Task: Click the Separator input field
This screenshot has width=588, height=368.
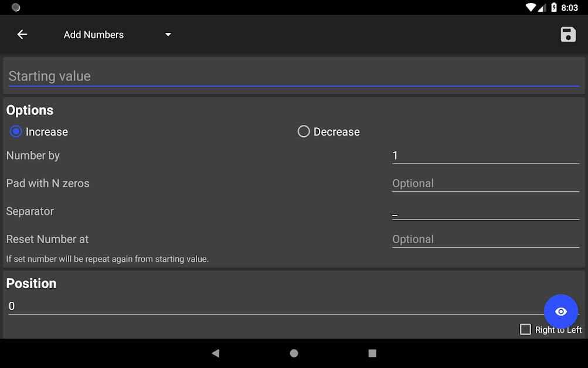Action: [485, 211]
